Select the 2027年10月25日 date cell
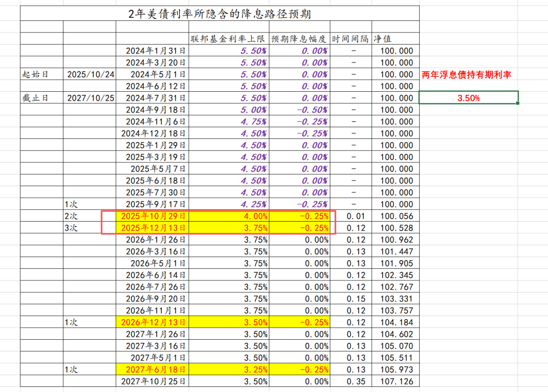Screen dimensions: 548x392 (152, 381)
